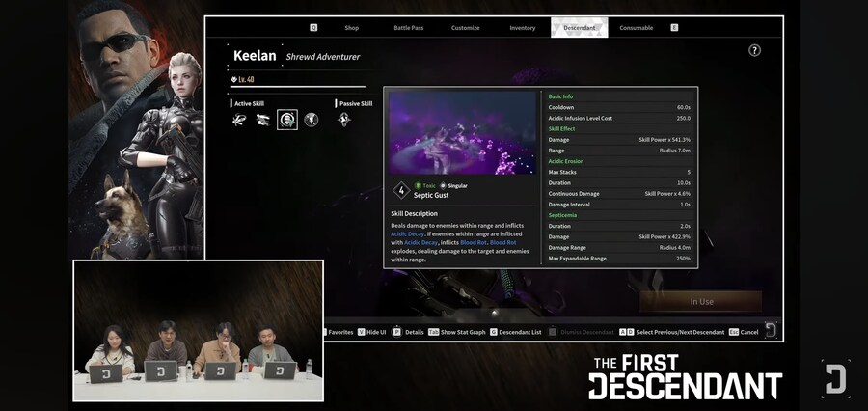
Task: Go to the Customize tab
Action: 465,28
